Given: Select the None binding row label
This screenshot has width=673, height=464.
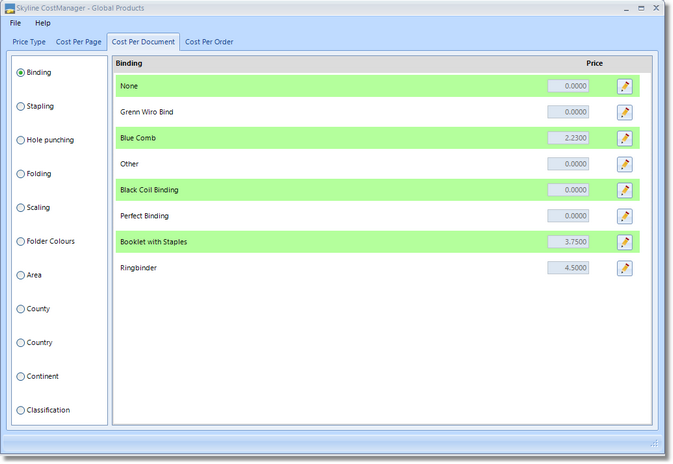Looking at the screenshot, I should [129, 86].
